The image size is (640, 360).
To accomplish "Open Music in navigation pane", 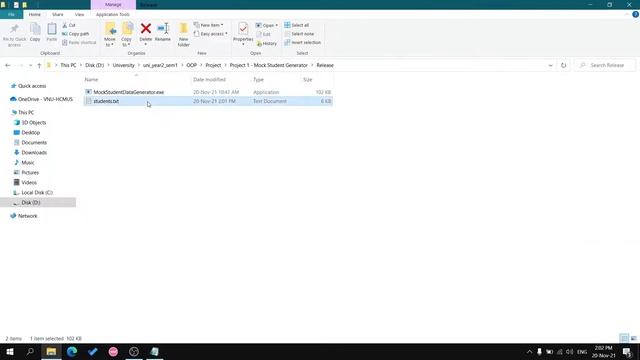I will click(x=28, y=162).
